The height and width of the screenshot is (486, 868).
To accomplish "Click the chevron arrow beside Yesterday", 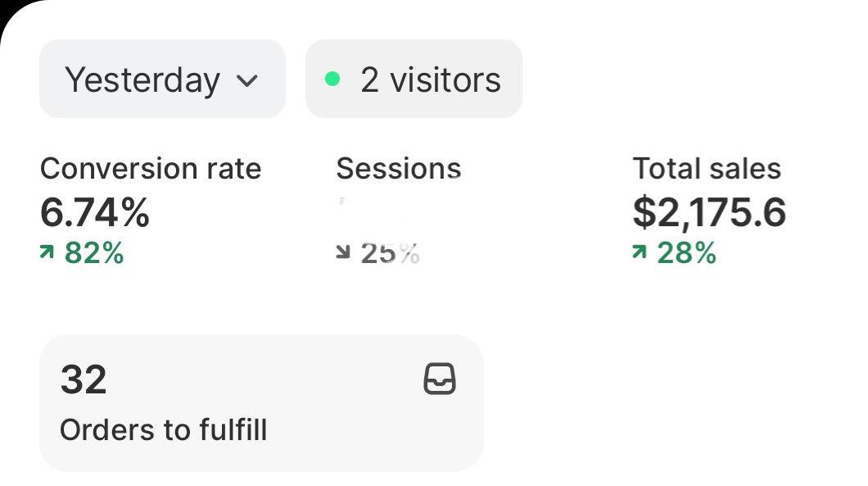I will coord(246,80).
